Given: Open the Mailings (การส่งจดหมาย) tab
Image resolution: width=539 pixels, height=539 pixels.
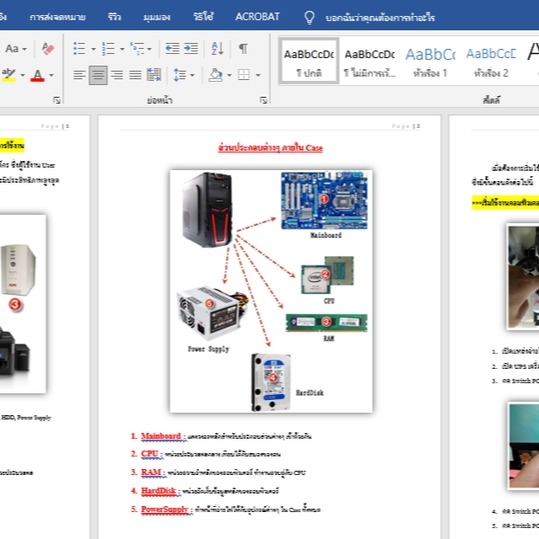Looking at the screenshot, I should [x=57, y=17].
